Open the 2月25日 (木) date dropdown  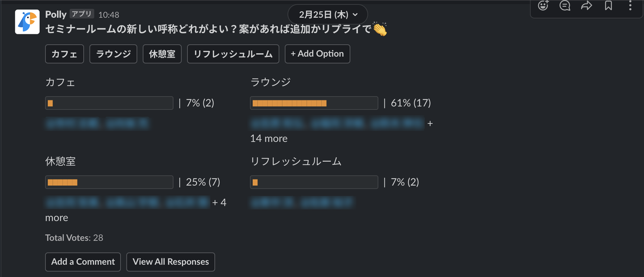pyautogui.click(x=328, y=14)
